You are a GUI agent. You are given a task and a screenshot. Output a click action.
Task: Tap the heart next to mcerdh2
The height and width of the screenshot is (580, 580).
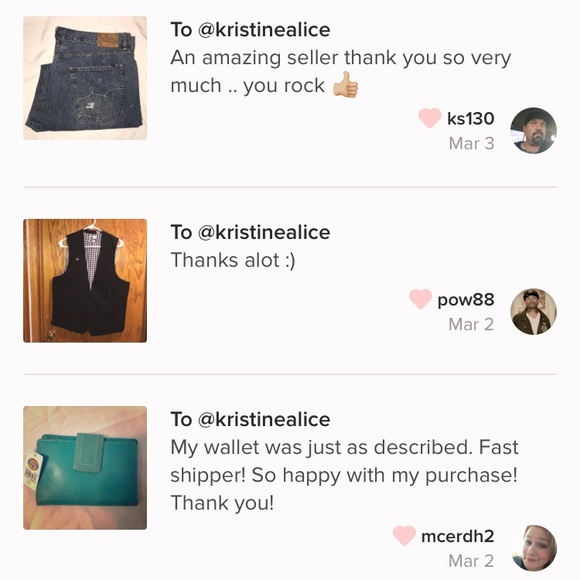404,536
